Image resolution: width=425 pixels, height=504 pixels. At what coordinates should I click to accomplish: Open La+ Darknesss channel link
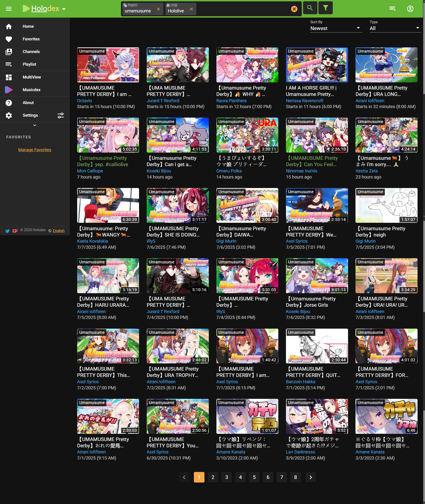(300, 452)
